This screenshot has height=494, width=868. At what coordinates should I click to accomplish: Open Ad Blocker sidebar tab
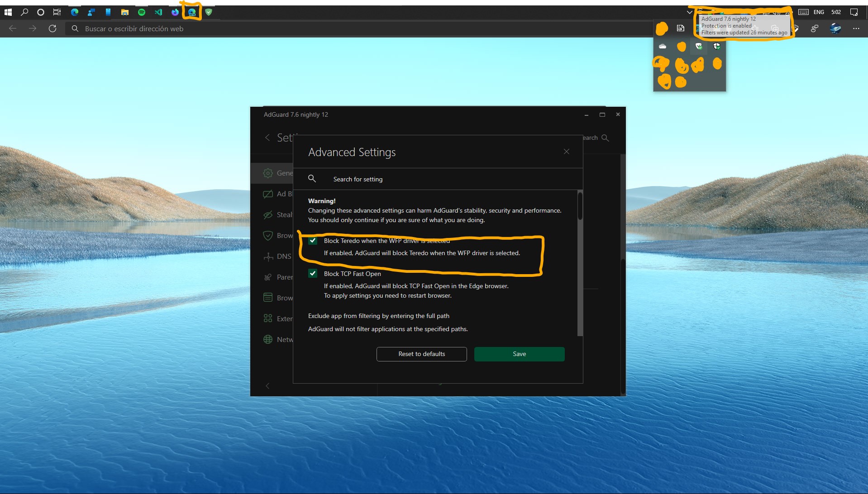[x=272, y=194]
